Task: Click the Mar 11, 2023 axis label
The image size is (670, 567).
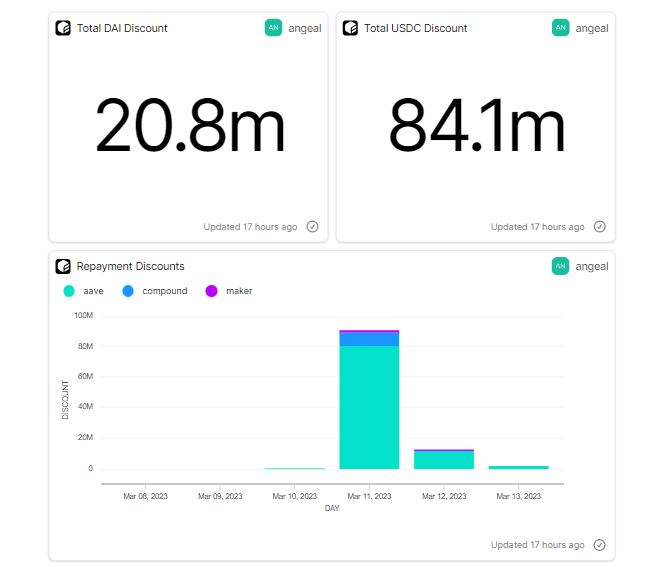Action: point(369,496)
